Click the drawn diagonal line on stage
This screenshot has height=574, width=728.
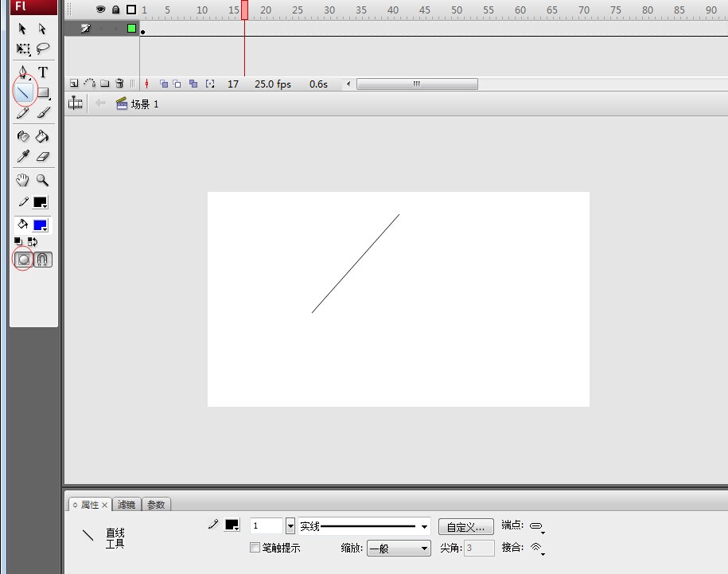tap(356, 264)
